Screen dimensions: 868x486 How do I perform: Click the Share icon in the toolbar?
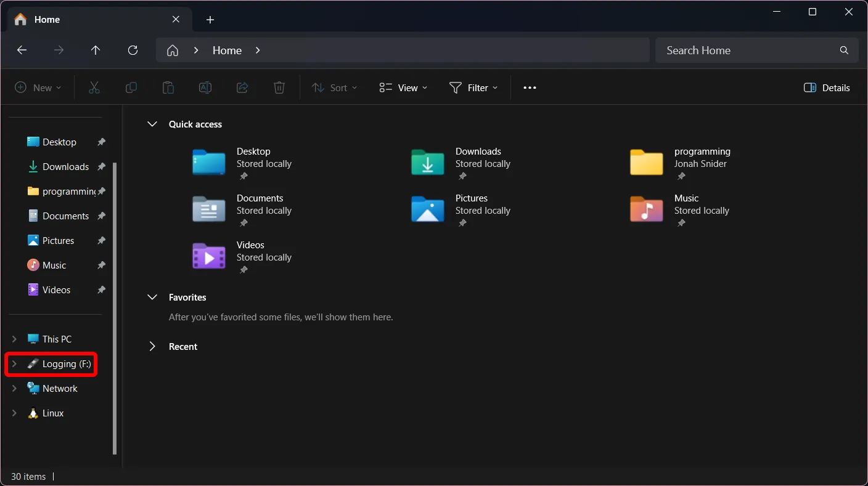(242, 87)
